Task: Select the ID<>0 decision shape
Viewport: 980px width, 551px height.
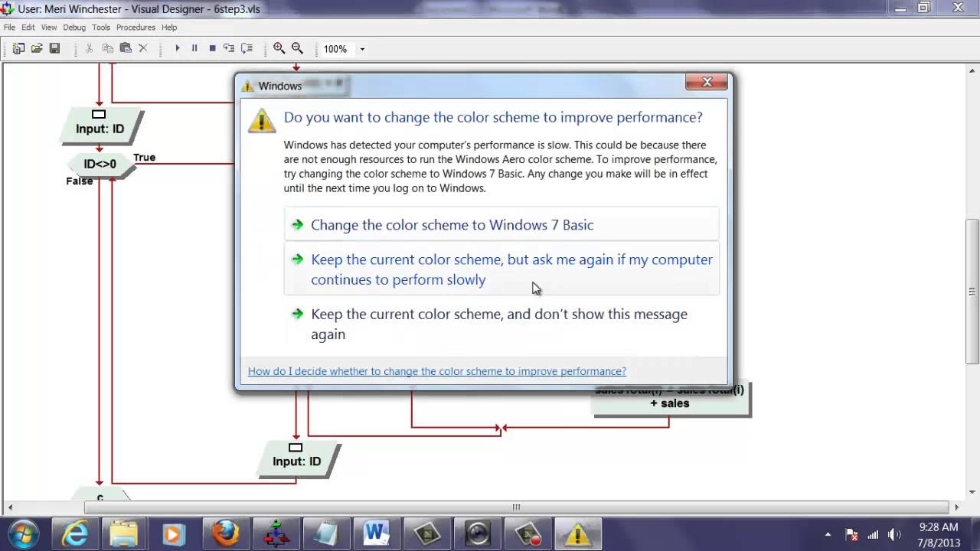Action: [100, 164]
